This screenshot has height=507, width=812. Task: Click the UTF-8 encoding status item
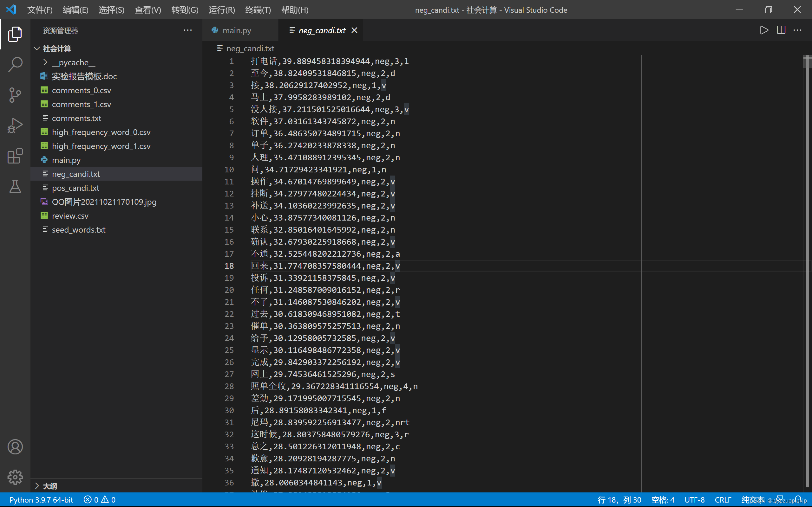(x=694, y=500)
